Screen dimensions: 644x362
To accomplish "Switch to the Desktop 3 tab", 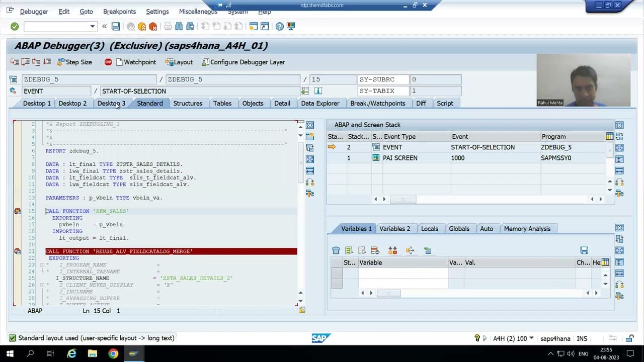I will coord(111,103).
